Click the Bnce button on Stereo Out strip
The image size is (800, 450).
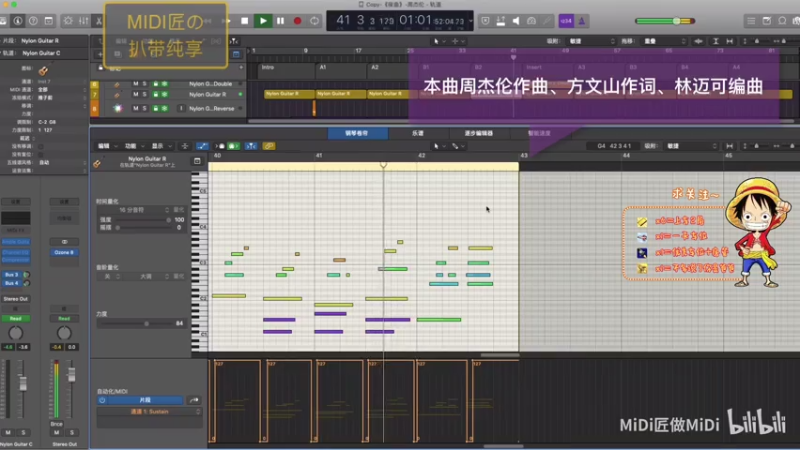[x=56, y=424]
